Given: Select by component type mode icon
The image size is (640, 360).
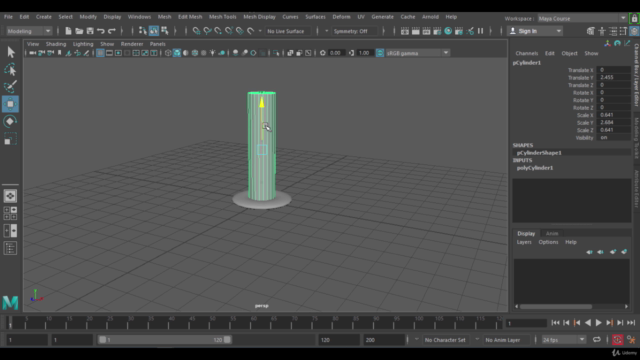Looking at the screenshot, I should click(x=165, y=31).
